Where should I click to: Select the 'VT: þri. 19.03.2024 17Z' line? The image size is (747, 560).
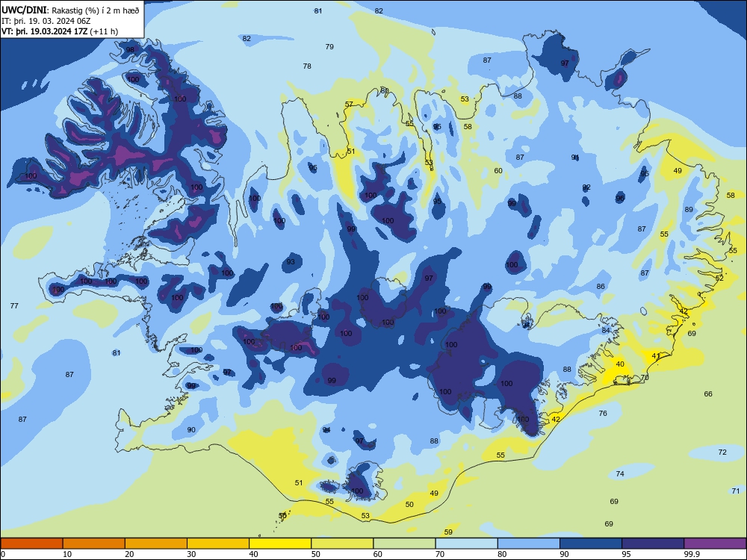click(x=44, y=31)
